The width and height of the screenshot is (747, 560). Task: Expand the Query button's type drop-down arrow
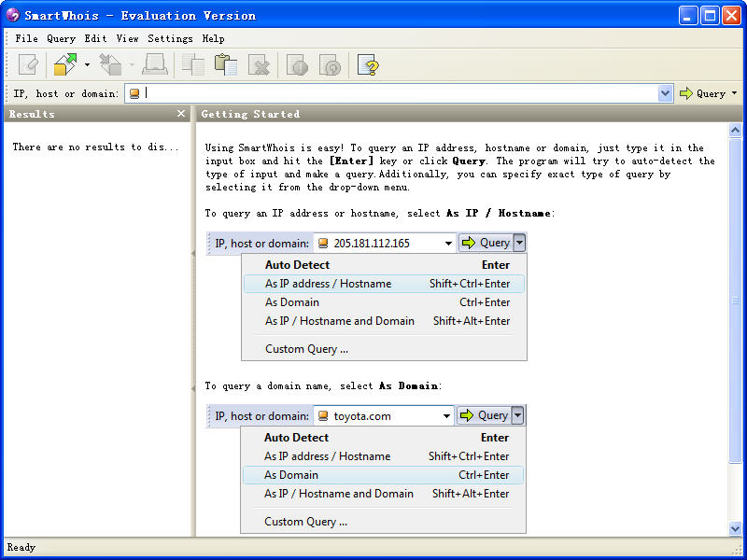[734, 93]
